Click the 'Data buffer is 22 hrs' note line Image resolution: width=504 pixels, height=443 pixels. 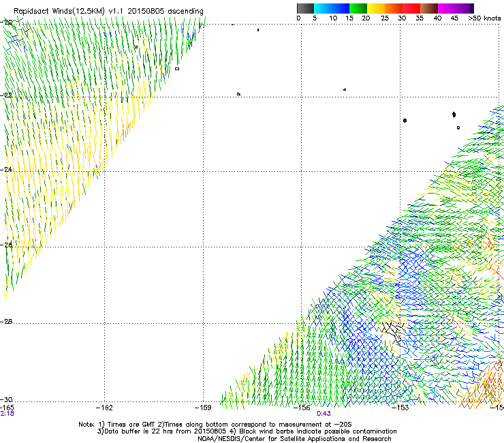[247, 431]
